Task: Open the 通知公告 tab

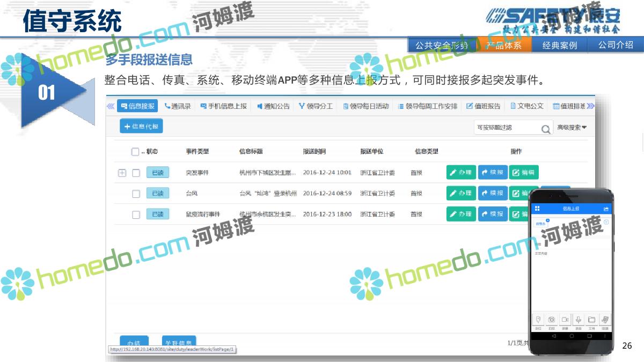Action: coord(273,106)
